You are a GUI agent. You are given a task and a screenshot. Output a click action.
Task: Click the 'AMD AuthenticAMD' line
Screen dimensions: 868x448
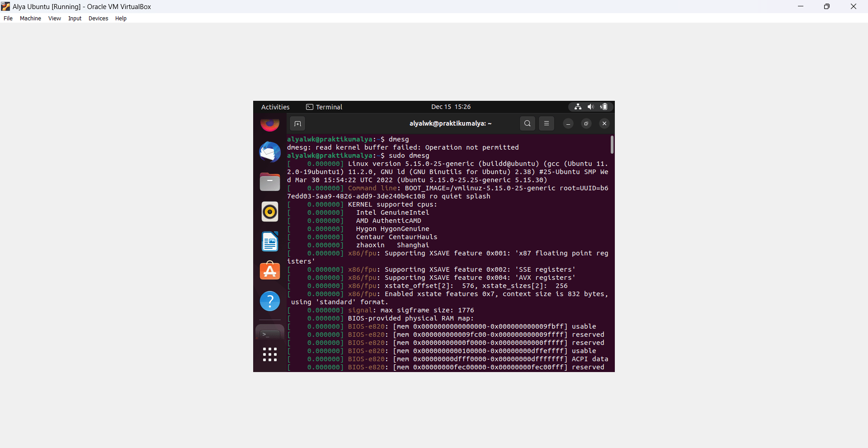pyautogui.click(x=354, y=221)
